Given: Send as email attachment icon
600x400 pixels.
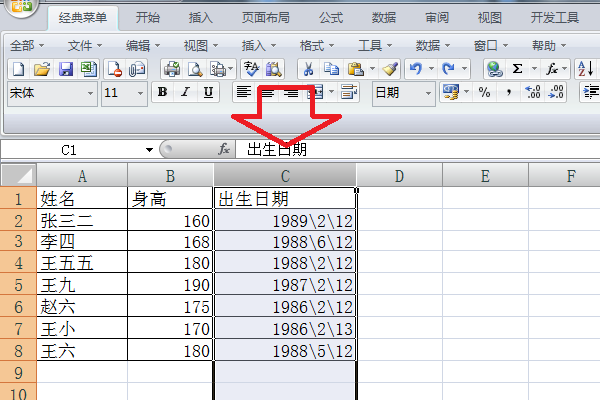Looking at the screenshot, I should click(137, 69).
